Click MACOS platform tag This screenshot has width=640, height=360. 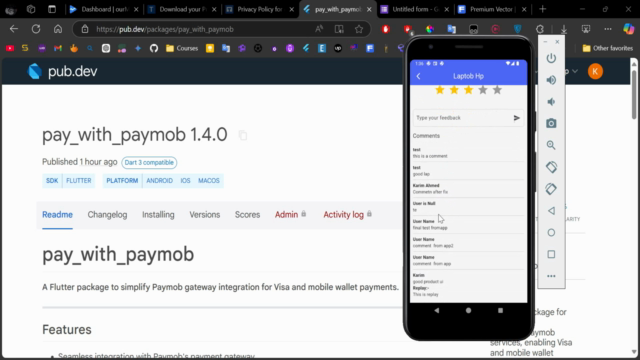tap(209, 181)
